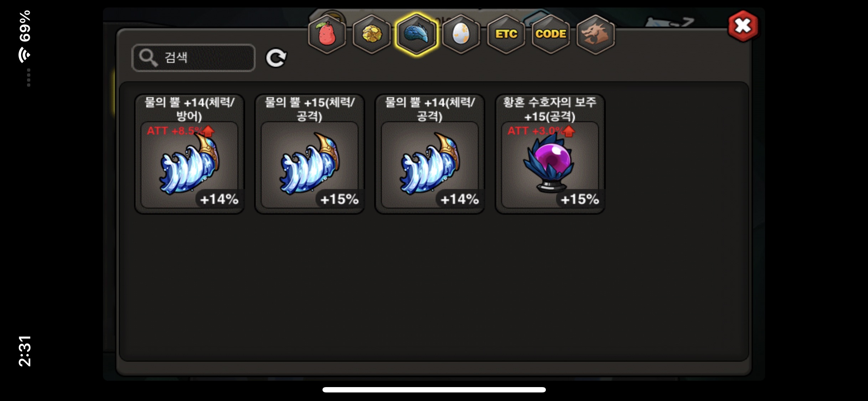Viewport: 868px width, 401px height.
Task: Switch to the spotted egg category tab
Action: pos(461,35)
